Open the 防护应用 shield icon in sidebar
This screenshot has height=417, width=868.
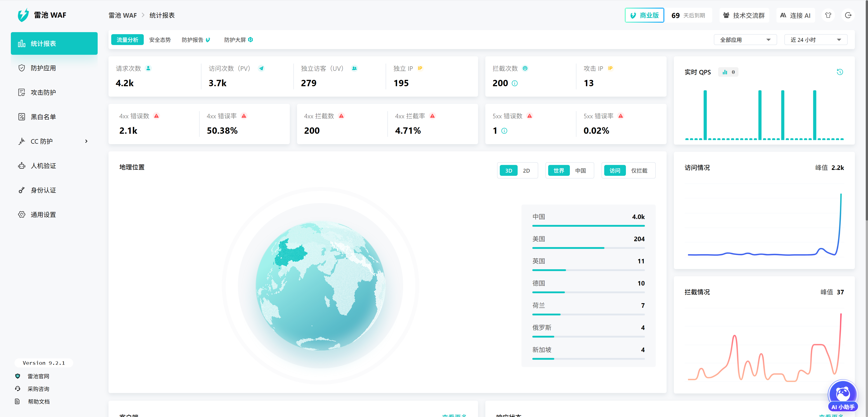21,68
